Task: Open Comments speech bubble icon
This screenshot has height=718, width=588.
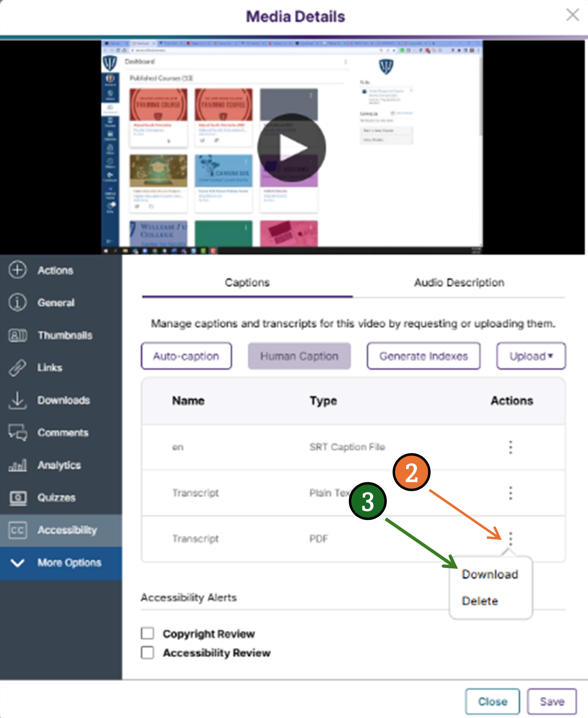Action: (17, 432)
